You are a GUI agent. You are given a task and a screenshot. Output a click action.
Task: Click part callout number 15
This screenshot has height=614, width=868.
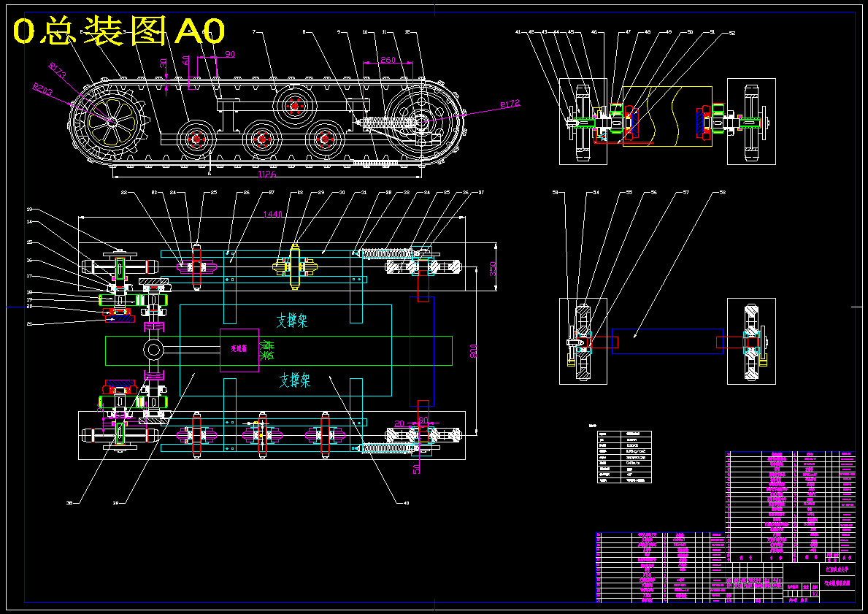(x=29, y=242)
